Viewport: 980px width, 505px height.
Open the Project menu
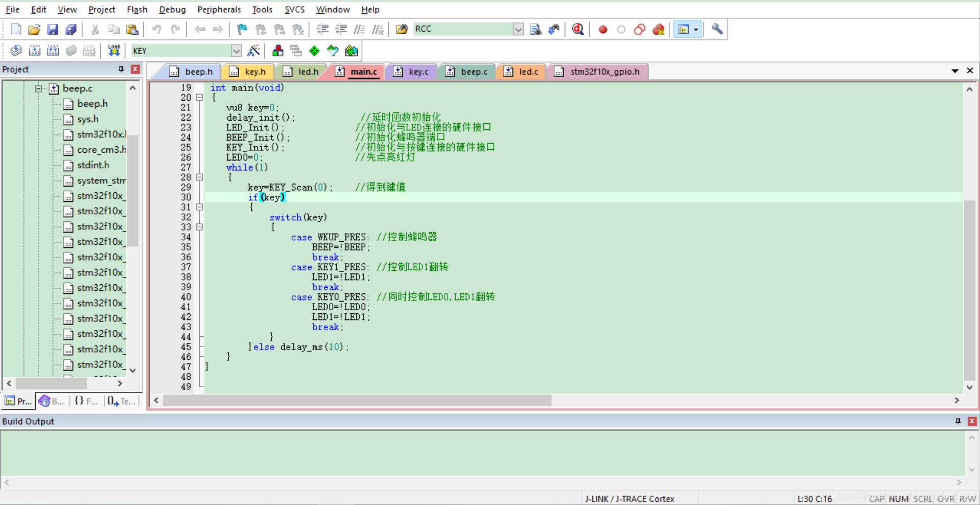pyautogui.click(x=102, y=9)
